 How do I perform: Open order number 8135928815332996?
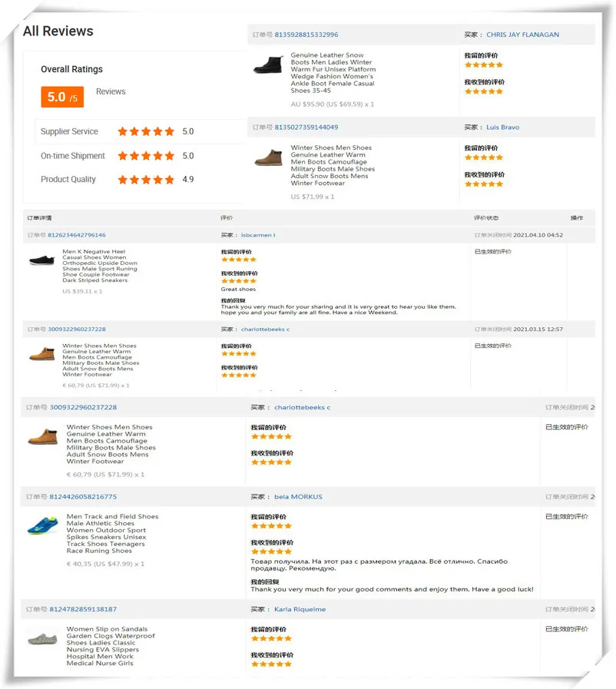[306, 35]
